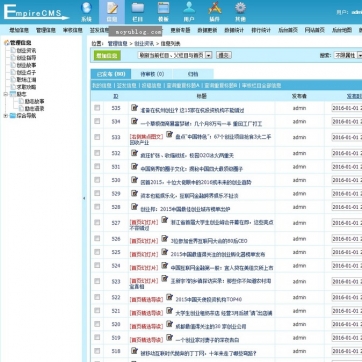This screenshot has width=362, height=362.
Task: Tick the checkbox for row 527
Action: pyautogui.click(x=97, y=222)
